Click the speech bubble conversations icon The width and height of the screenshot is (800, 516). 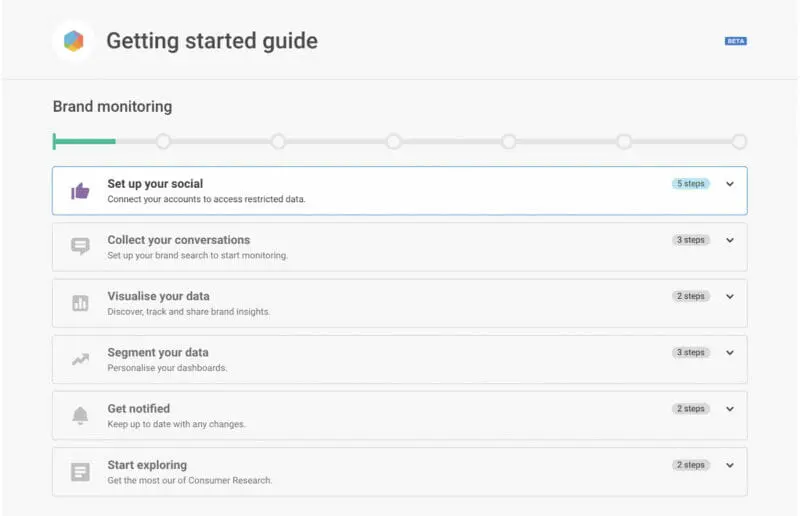pos(80,247)
